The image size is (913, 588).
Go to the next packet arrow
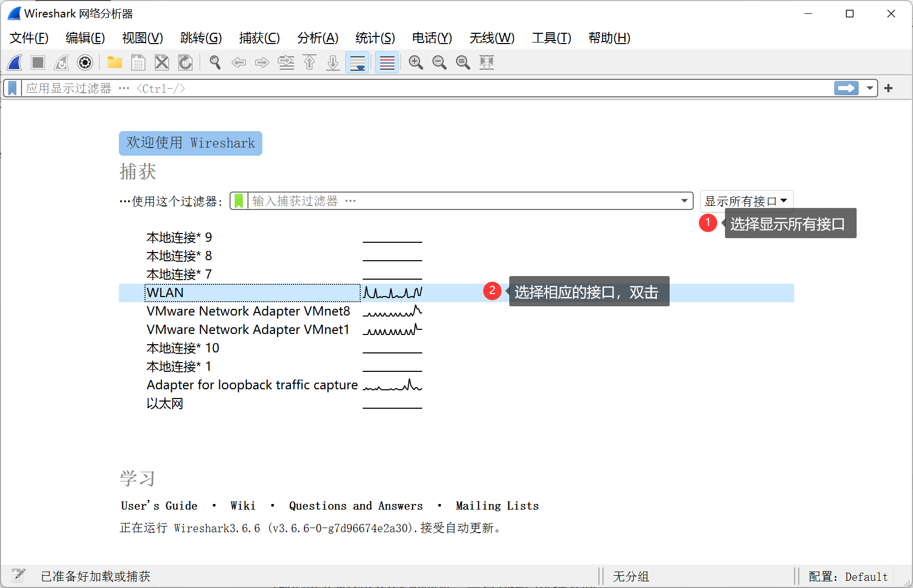click(262, 62)
